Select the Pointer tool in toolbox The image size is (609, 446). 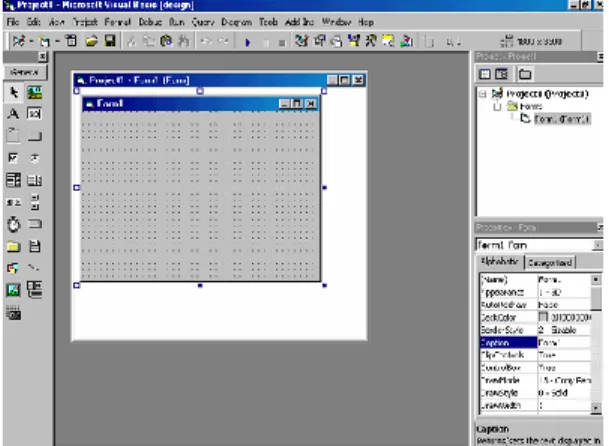tap(14, 93)
